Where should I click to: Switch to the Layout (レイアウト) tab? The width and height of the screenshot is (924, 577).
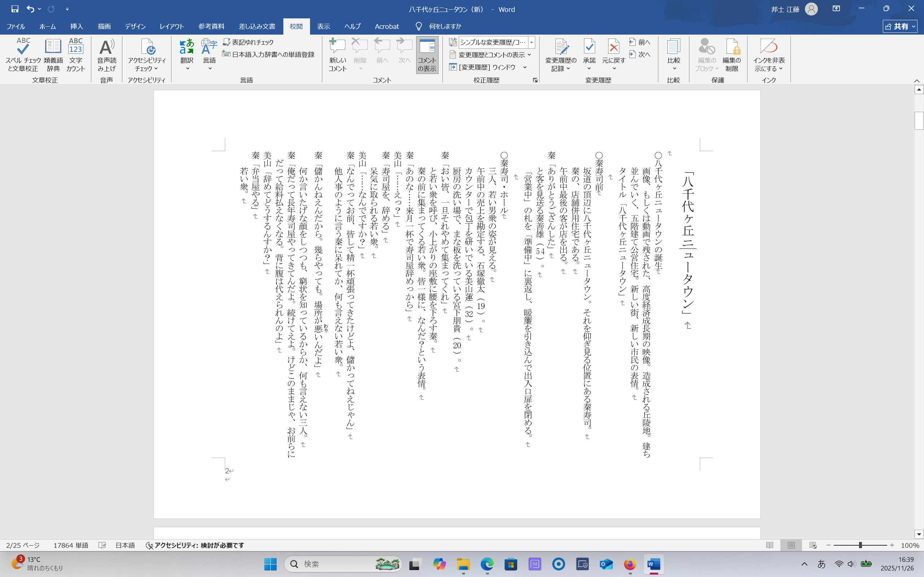point(172,26)
